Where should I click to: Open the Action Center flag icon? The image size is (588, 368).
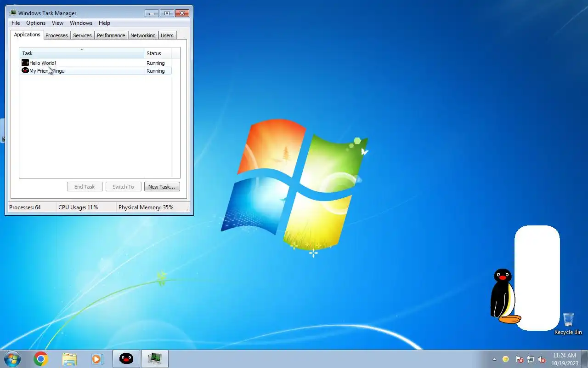pos(520,359)
